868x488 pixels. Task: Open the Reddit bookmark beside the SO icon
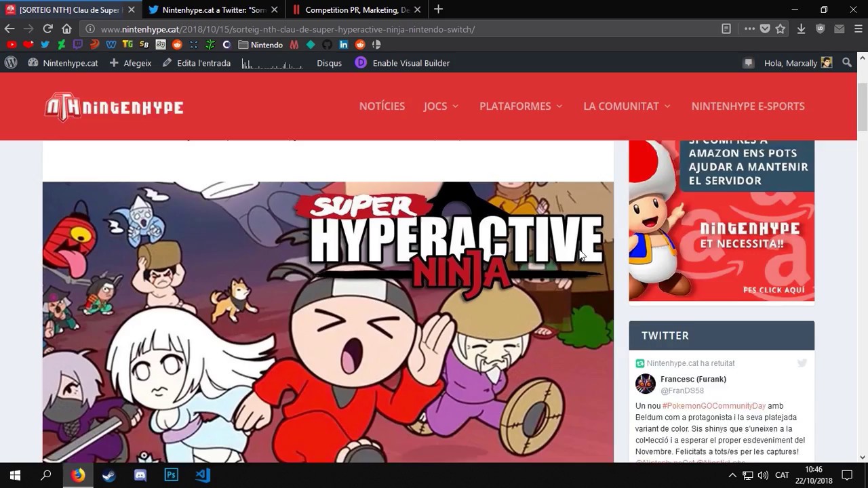click(x=177, y=45)
